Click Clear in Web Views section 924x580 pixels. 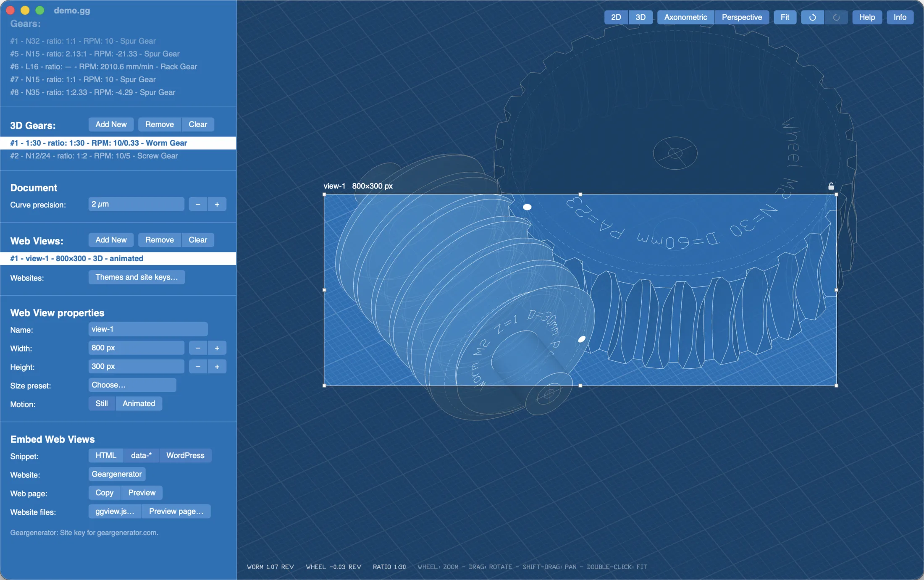pos(198,240)
